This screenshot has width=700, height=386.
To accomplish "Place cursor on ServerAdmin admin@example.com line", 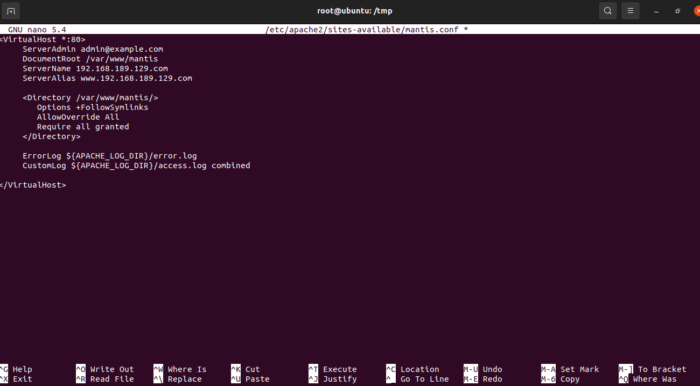I will [93, 49].
